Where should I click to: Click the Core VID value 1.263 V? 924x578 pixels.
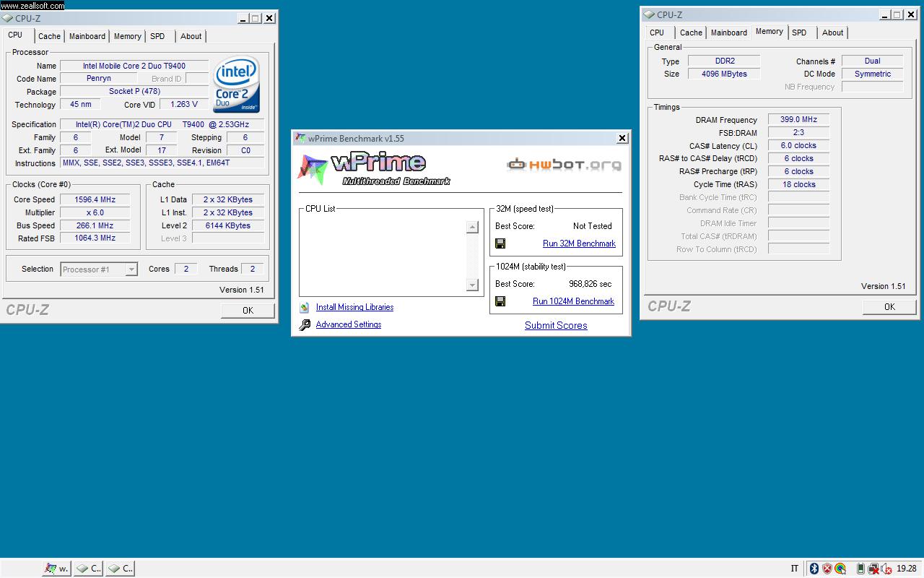[184, 104]
